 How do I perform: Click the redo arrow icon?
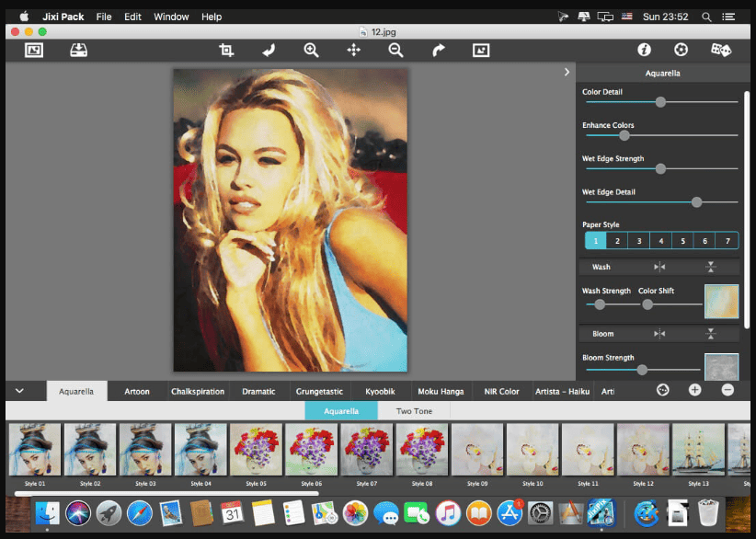(439, 51)
